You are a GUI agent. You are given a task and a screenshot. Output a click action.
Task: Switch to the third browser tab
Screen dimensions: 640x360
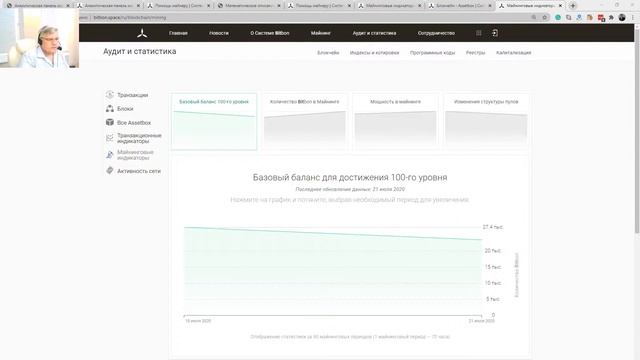(x=179, y=6)
